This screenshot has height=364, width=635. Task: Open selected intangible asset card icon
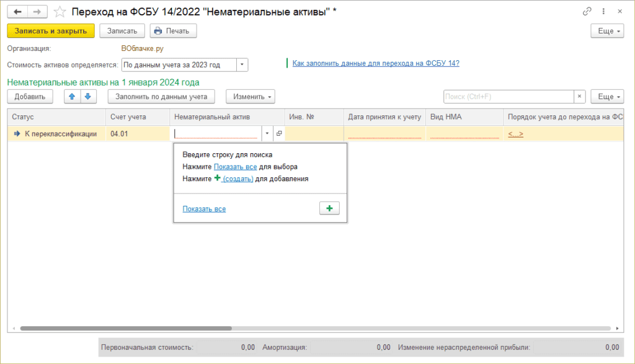click(279, 133)
